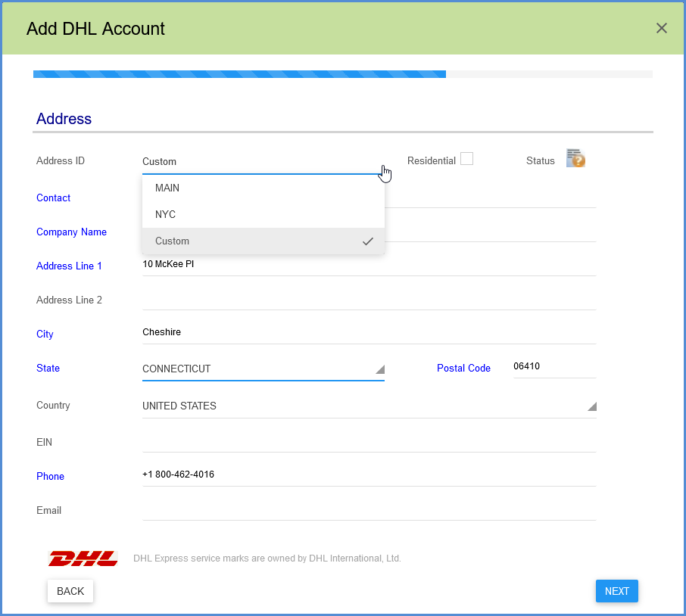Screen dimensions: 686x616
Task: Focus the Email input field
Action: 370,510
